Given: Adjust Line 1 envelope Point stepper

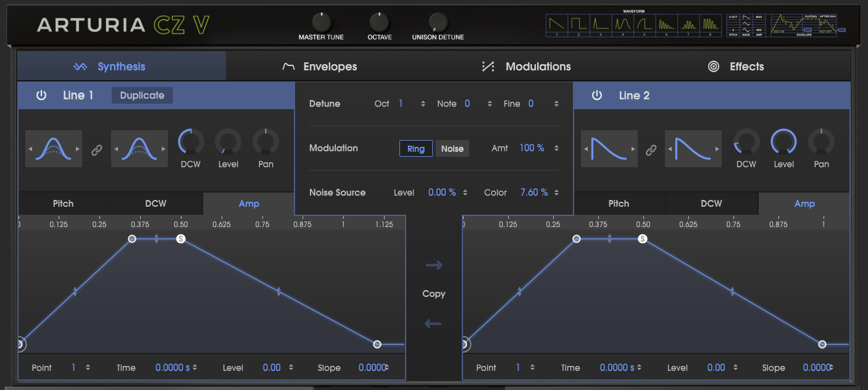Looking at the screenshot, I should pyautogui.click(x=88, y=367).
